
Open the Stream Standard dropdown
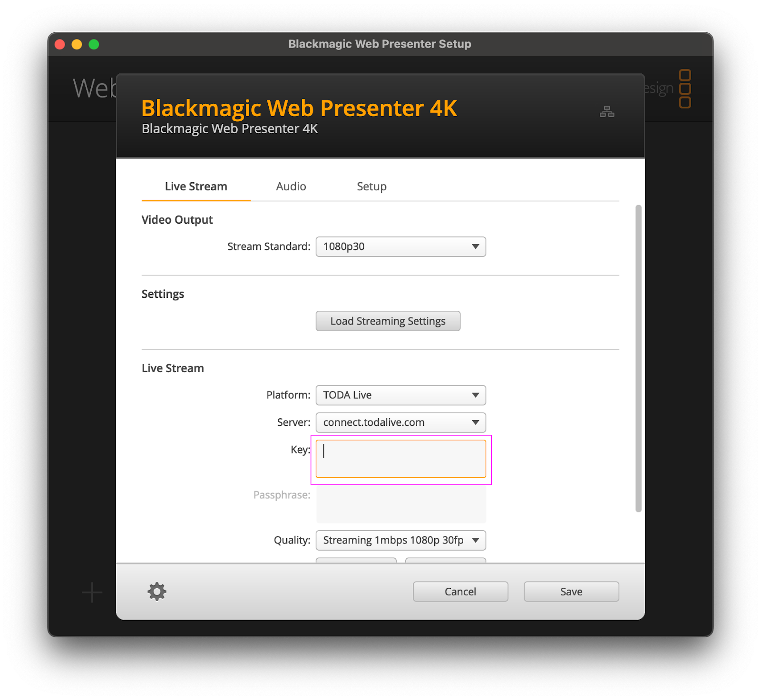pyautogui.click(x=401, y=246)
